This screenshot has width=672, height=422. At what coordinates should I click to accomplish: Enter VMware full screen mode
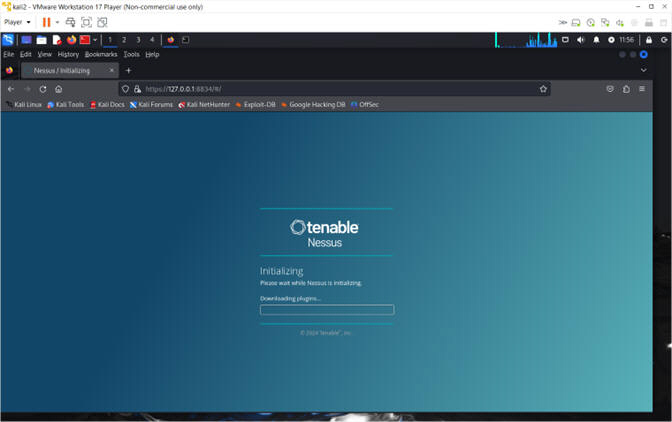point(86,22)
